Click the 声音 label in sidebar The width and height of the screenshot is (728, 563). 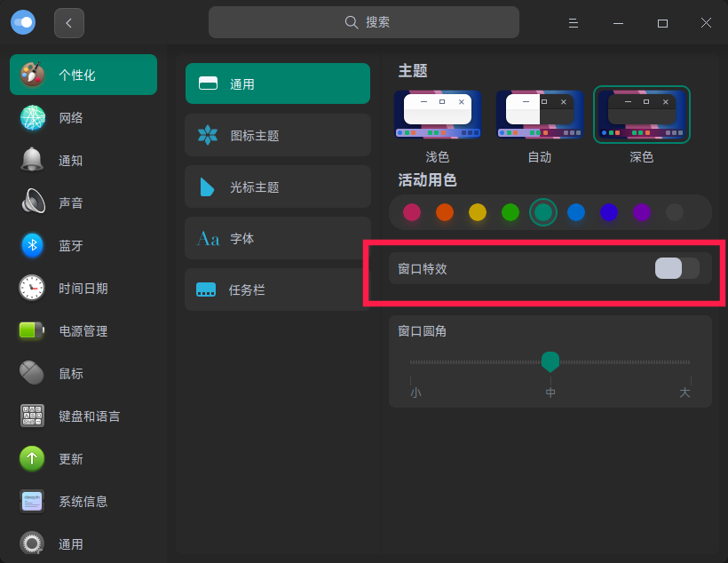[70, 203]
